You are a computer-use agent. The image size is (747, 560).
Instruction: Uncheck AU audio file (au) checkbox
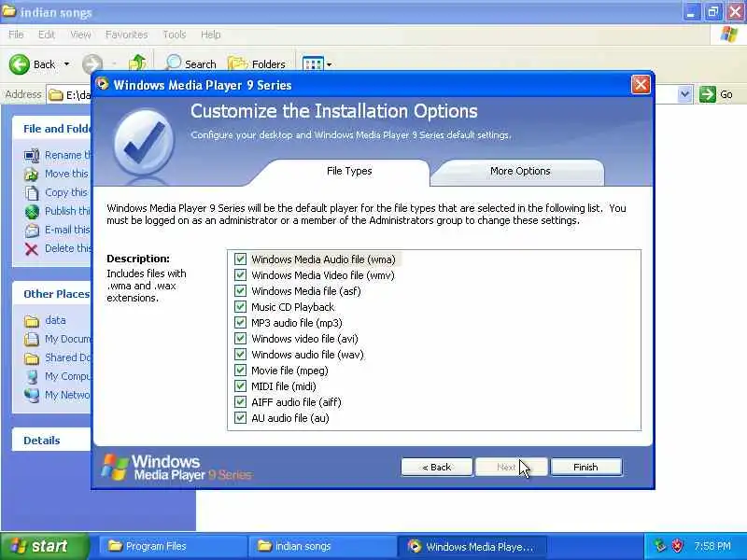point(240,418)
